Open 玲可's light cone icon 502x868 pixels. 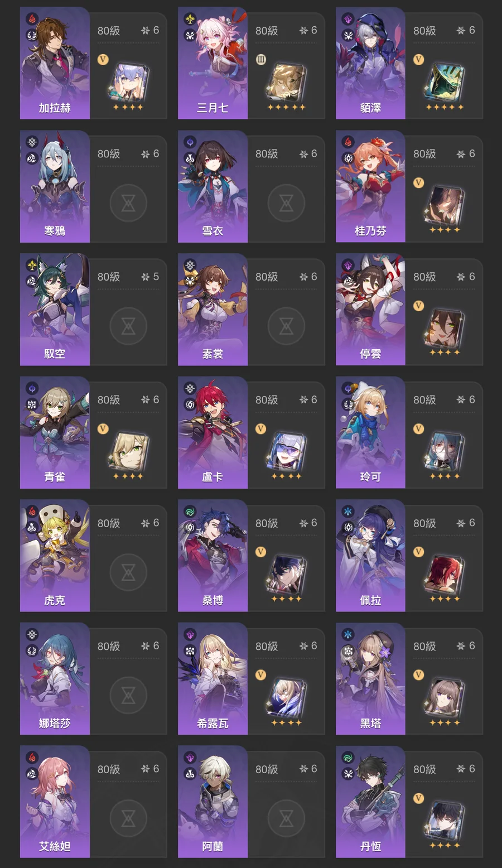[x=445, y=451]
